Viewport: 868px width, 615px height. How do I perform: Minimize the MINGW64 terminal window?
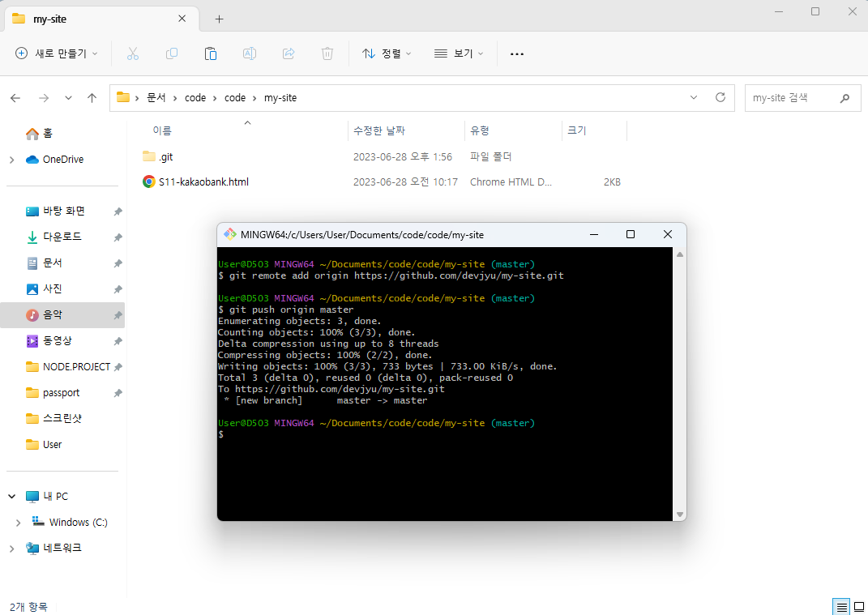(x=594, y=235)
